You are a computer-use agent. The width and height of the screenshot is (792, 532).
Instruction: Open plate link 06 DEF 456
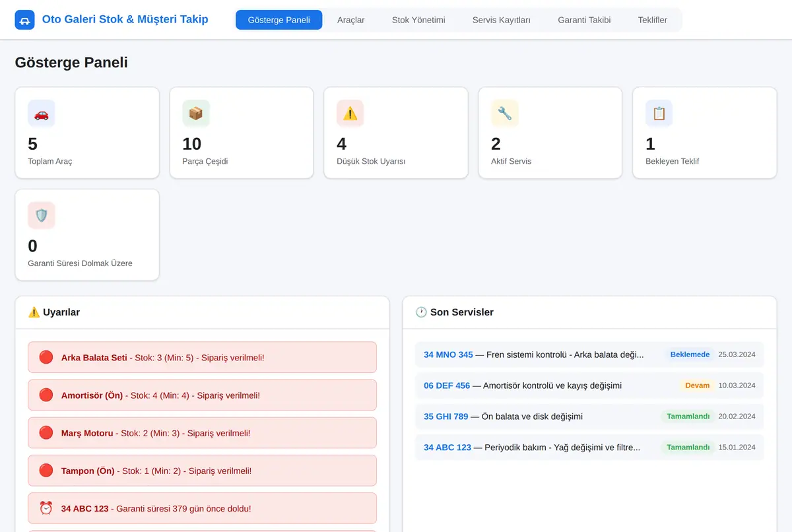[447, 385]
